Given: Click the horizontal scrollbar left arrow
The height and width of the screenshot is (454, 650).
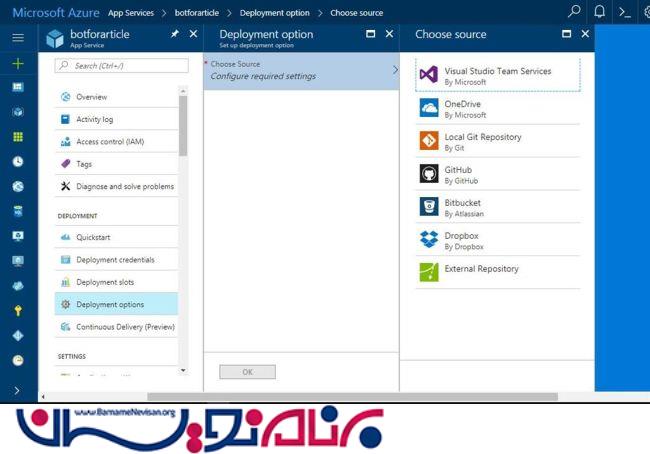Looking at the screenshot, I should pos(43,397).
